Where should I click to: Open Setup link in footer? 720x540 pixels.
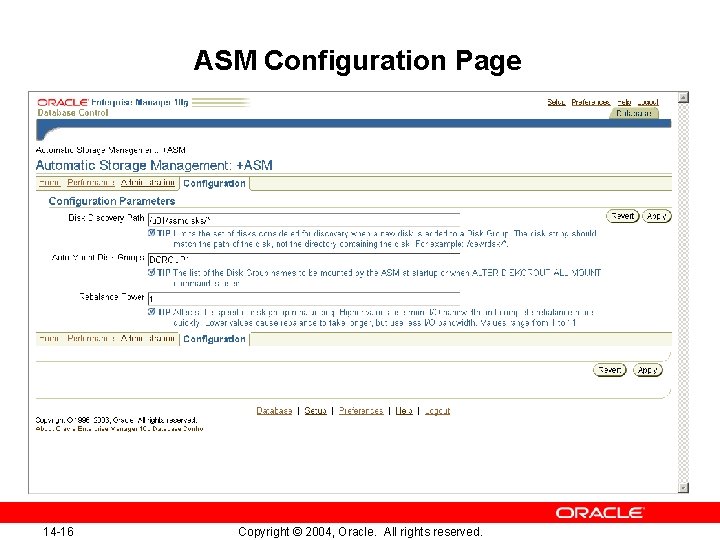point(315,411)
